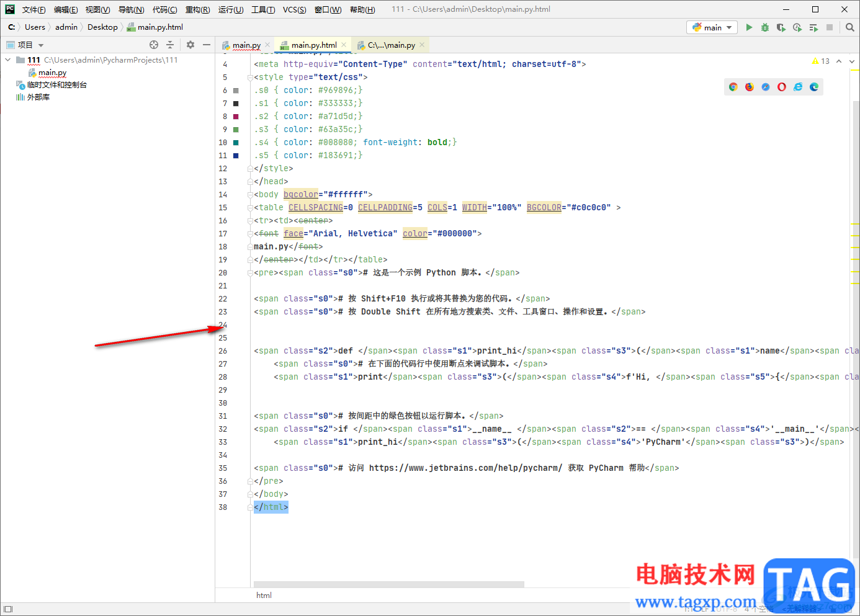The image size is (860, 616).
Task: Preview the page in Chrome browser
Action: [x=733, y=87]
